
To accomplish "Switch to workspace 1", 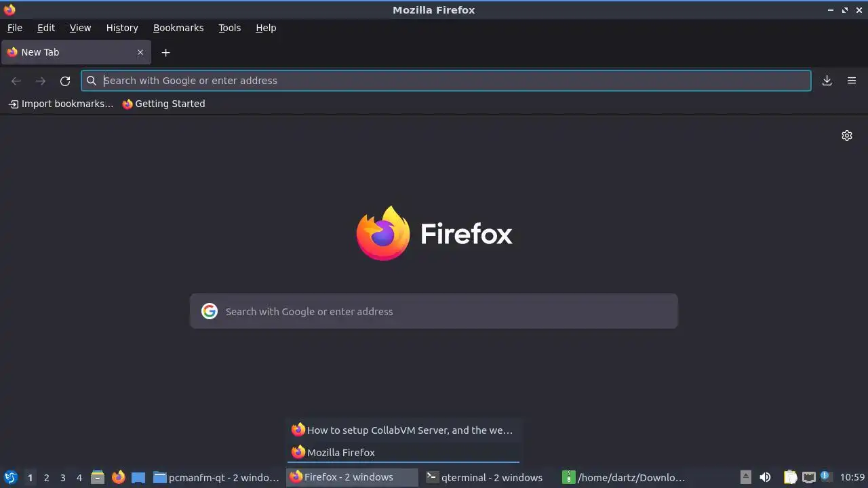I will [30, 478].
